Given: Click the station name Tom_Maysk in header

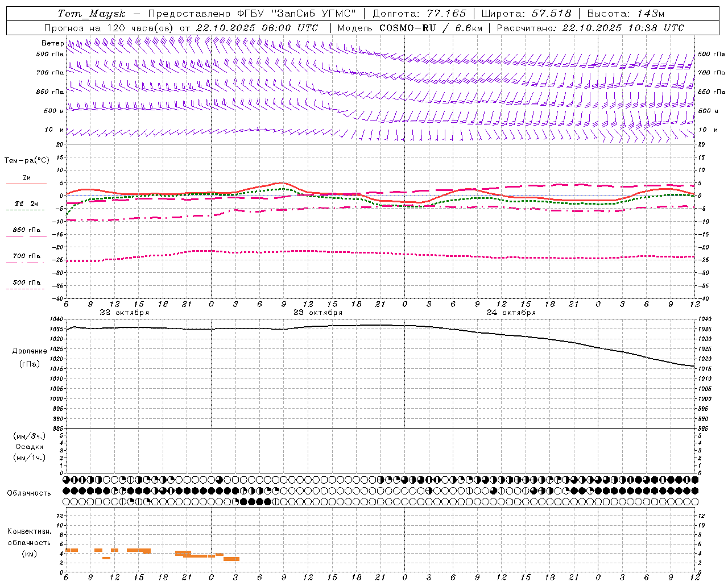Looking at the screenshot, I should point(92,14).
